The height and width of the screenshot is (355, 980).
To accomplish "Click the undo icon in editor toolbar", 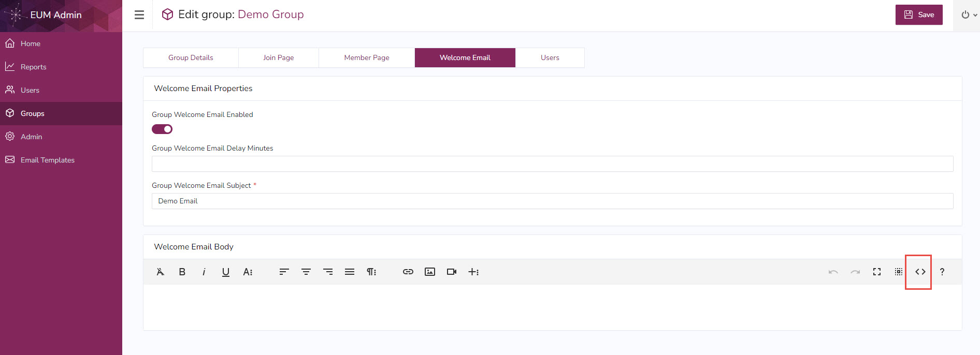I will [833, 272].
